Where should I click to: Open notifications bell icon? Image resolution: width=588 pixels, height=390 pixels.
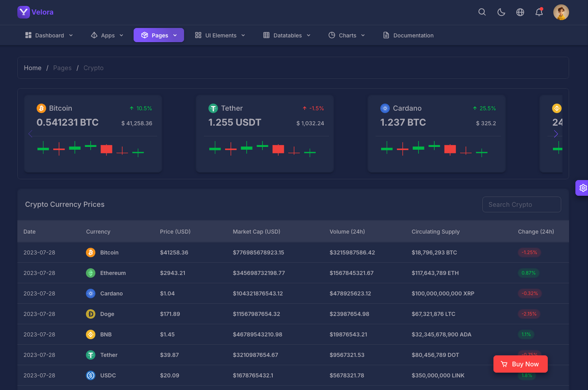(x=539, y=12)
